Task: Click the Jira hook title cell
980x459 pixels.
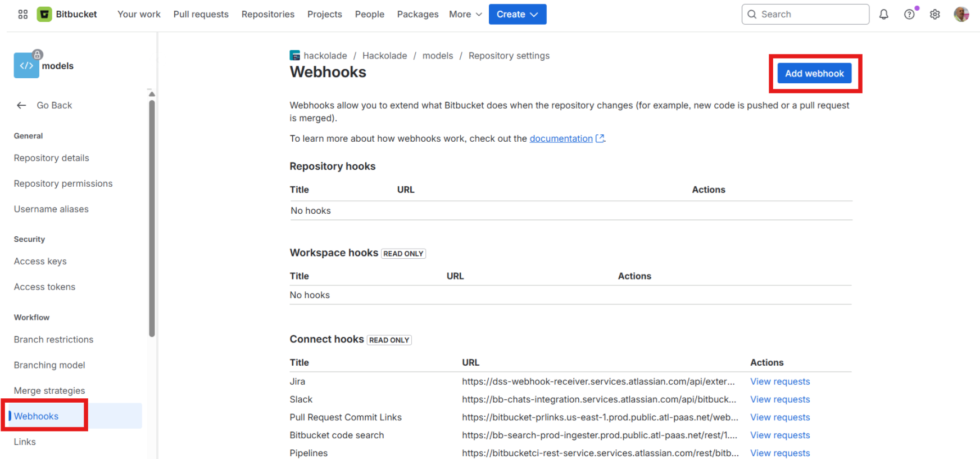Action: pyautogui.click(x=297, y=381)
